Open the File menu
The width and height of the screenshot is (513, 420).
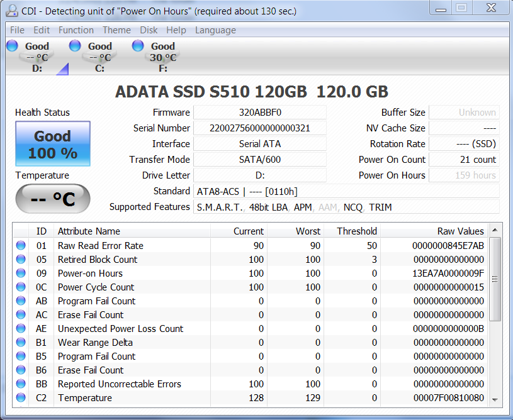(17, 30)
